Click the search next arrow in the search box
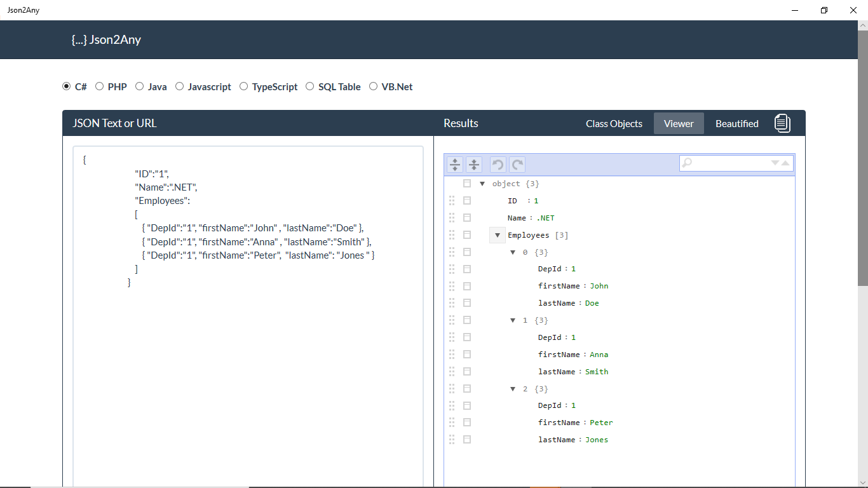The width and height of the screenshot is (868, 488). pos(775,163)
